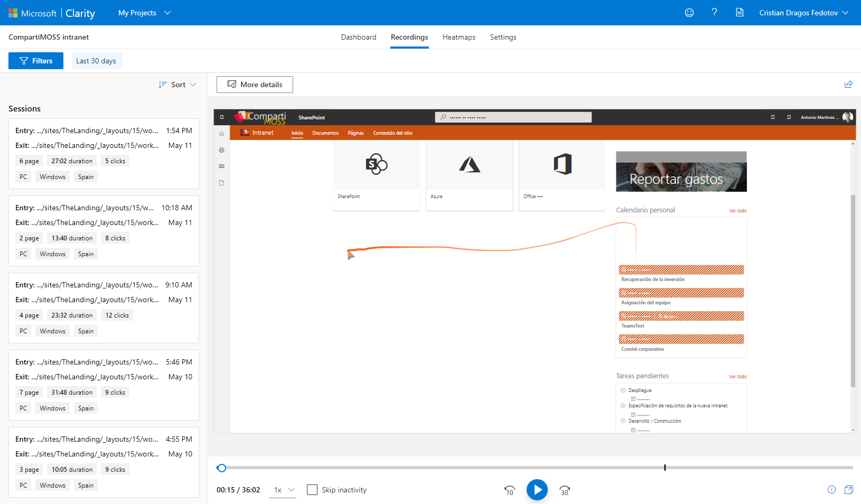861x504 pixels.
Task: Click the release notes document icon
Action: click(x=740, y=12)
